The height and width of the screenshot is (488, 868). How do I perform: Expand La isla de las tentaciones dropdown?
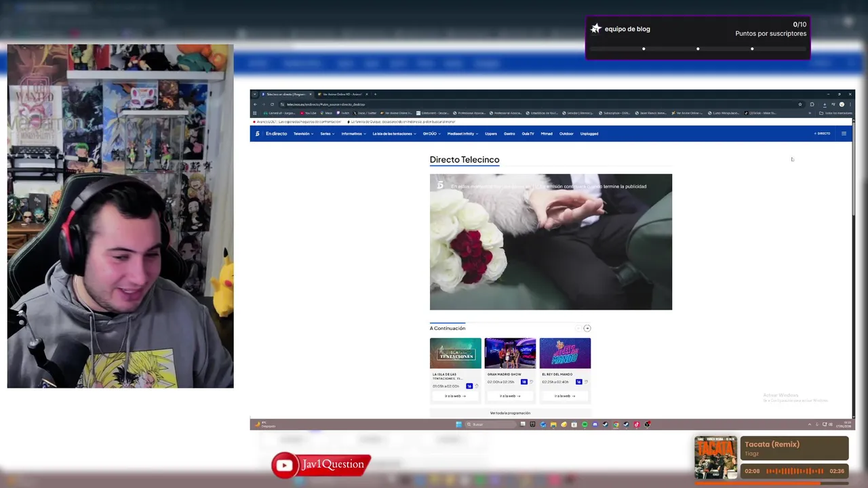(x=395, y=134)
